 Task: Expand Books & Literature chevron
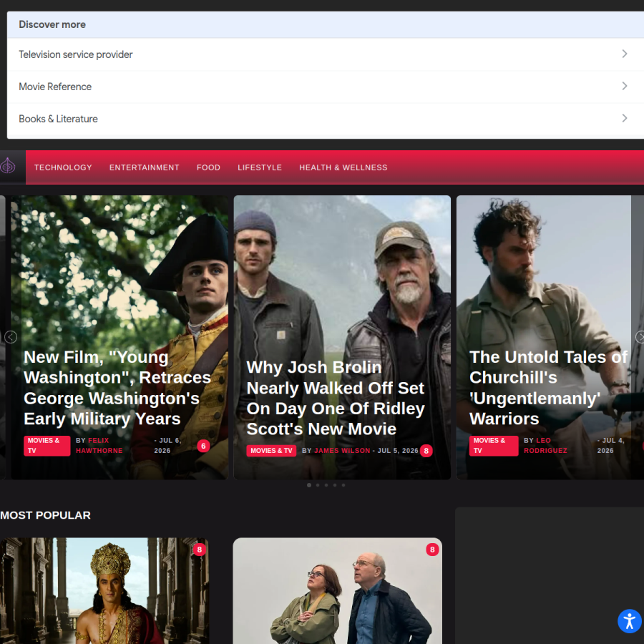624,118
